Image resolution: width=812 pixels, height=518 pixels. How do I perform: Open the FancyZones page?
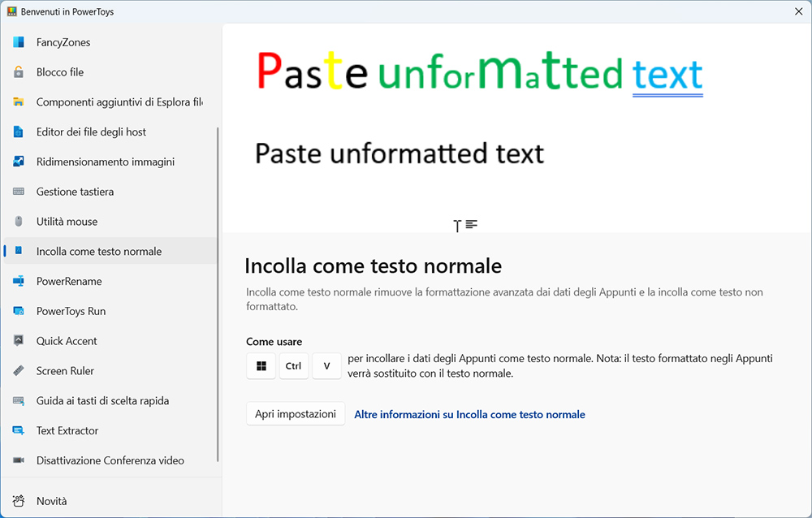(x=110, y=42)
